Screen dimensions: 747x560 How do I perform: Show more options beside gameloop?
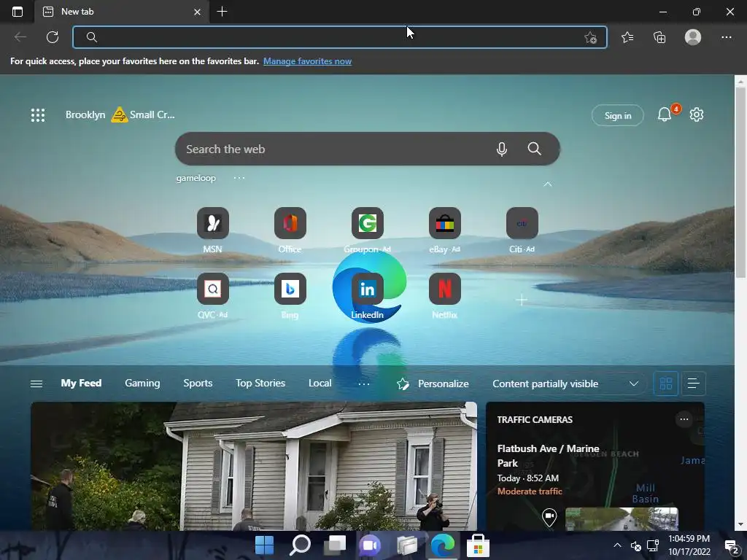(x=239, y=178)
